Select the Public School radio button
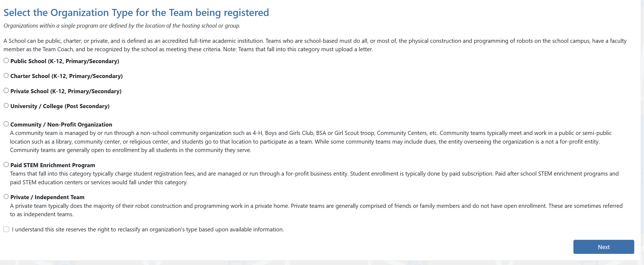 click(x=6, y=60)
